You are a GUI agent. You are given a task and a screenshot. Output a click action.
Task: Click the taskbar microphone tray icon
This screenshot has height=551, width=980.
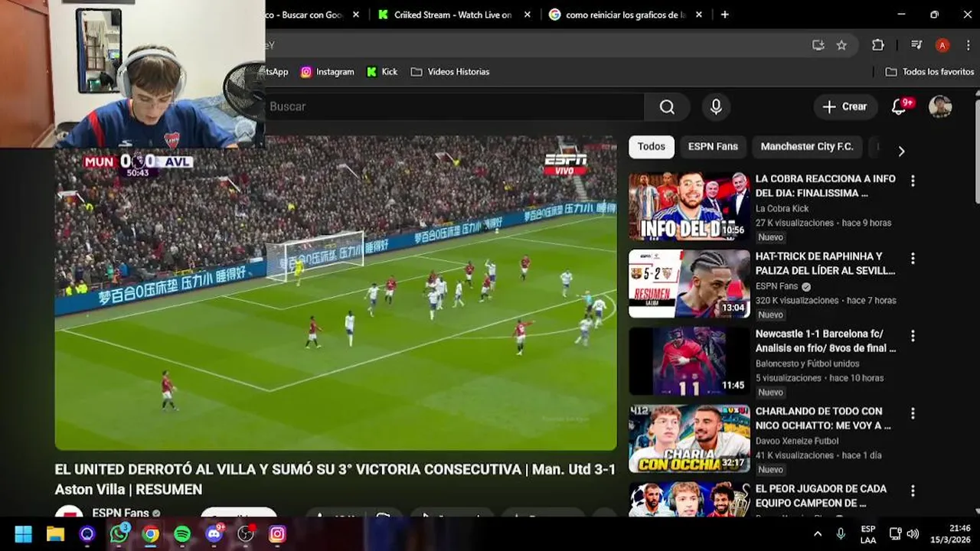(841, 534)
